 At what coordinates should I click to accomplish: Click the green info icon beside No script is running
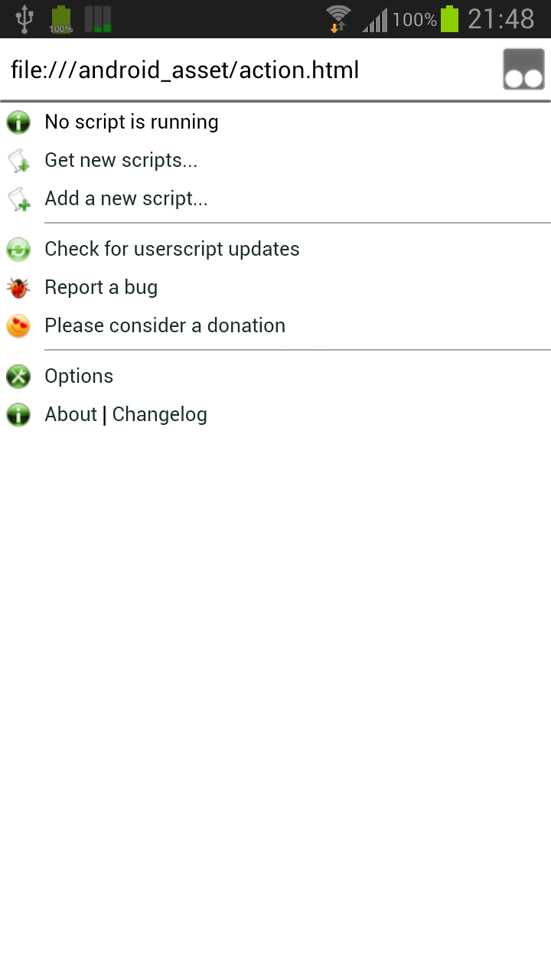pos(18,122)
